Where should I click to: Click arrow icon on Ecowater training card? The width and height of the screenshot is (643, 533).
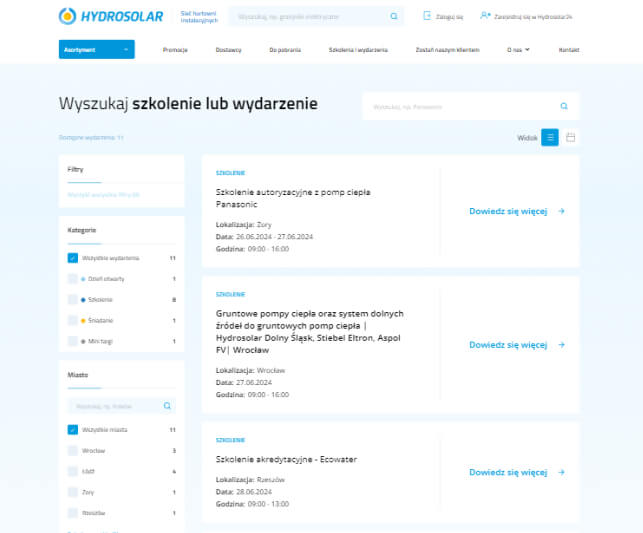pos(561,472)
